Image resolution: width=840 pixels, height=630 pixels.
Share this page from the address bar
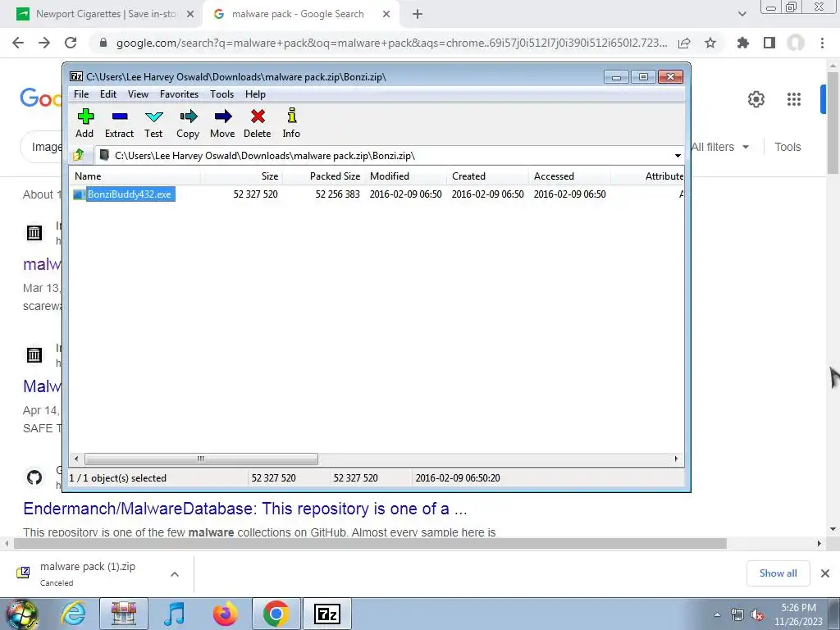click(684, 43)
